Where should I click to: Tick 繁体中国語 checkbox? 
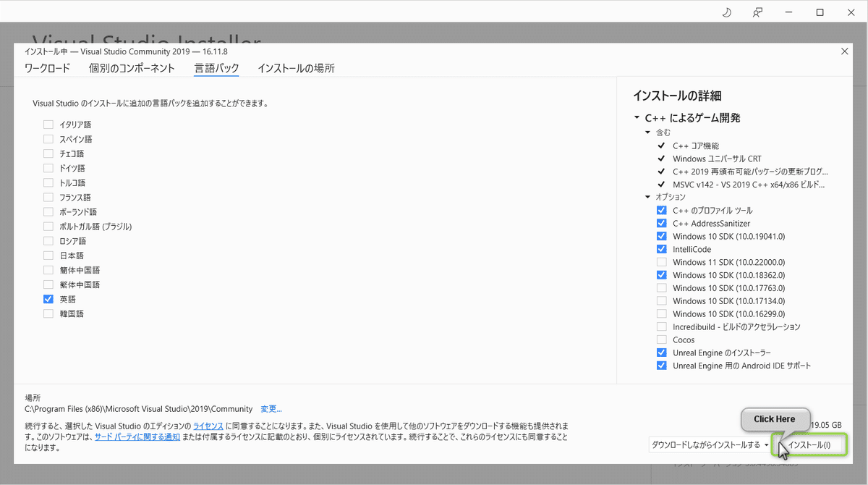(x=48, y=284)
